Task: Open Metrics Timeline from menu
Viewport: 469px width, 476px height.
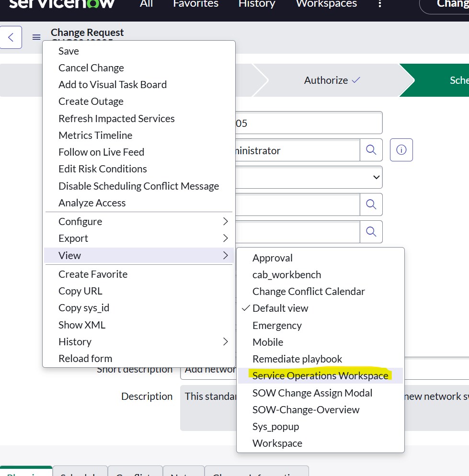Action: pyautogui.click(x=139, y=135)
